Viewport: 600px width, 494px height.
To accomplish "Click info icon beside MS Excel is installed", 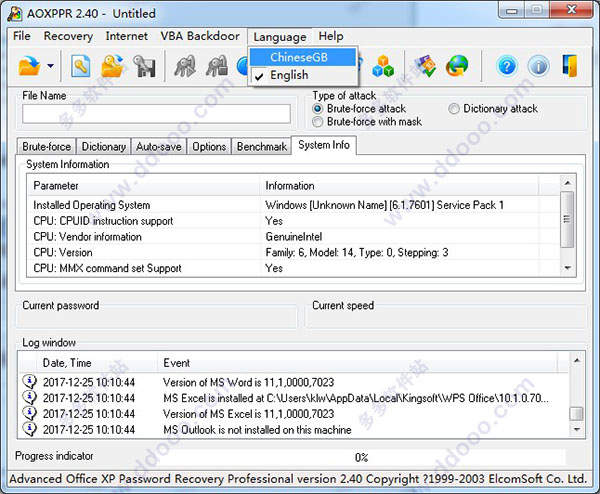I will click(29, 397).
